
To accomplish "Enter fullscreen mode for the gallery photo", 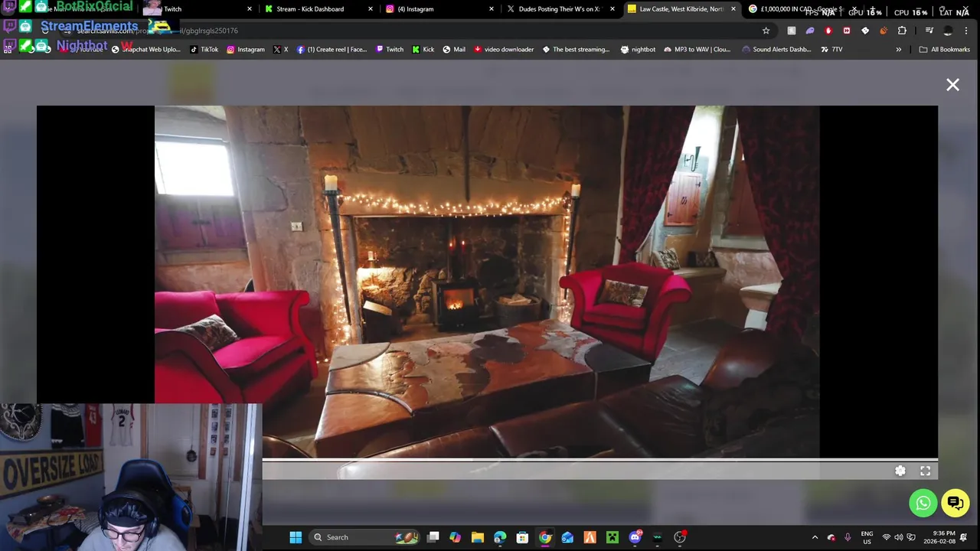I will pyautogui.click(x=926, y=471).
